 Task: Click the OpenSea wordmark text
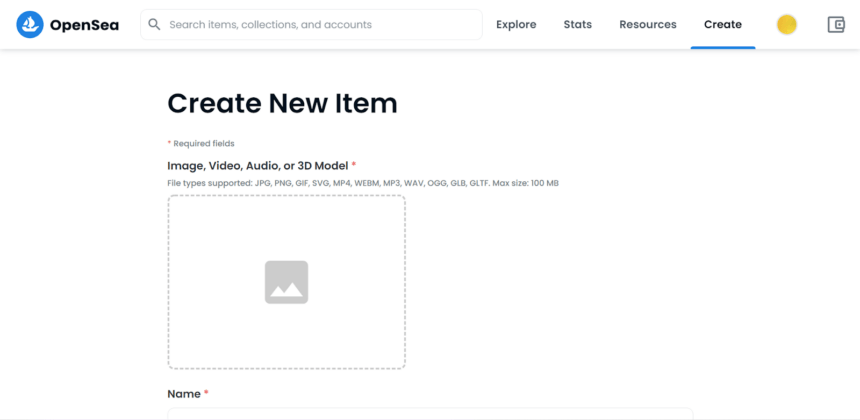[84, 25]
